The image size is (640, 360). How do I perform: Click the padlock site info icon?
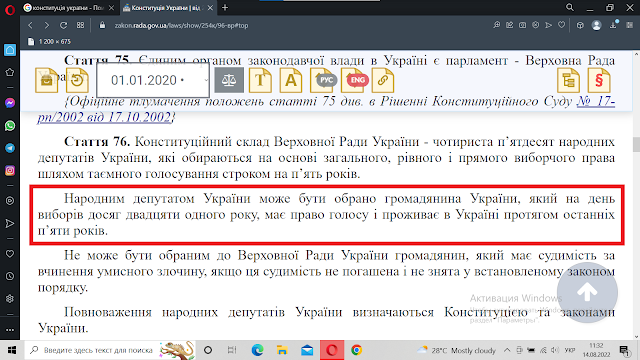pyautogui.click(x=102, y=25)
